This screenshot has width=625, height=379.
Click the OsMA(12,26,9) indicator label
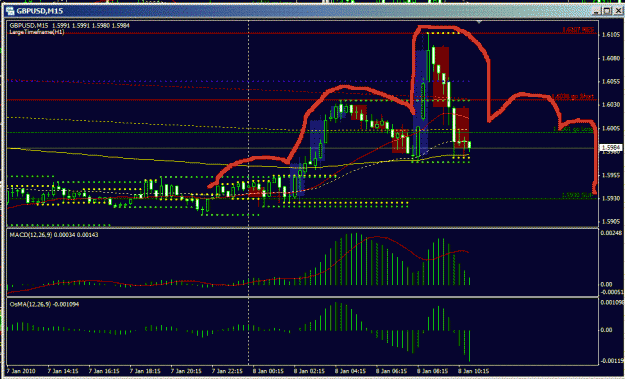click(44, 304)
